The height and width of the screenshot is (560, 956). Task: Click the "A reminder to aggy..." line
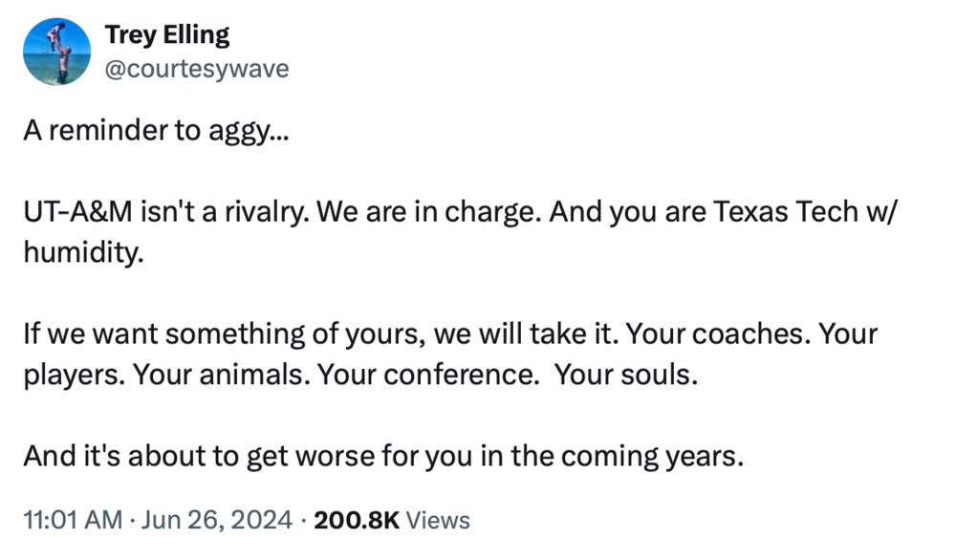155,132
